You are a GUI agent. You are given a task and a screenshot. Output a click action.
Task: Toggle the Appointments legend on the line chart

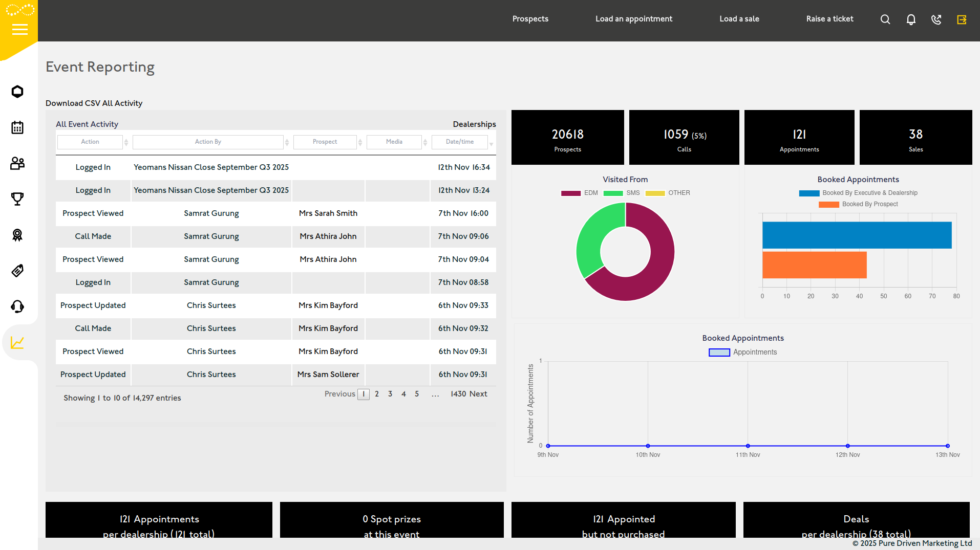742,352
